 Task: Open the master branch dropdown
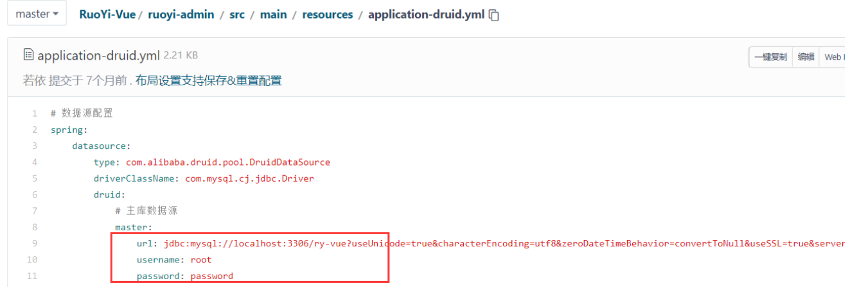[37, 14]
